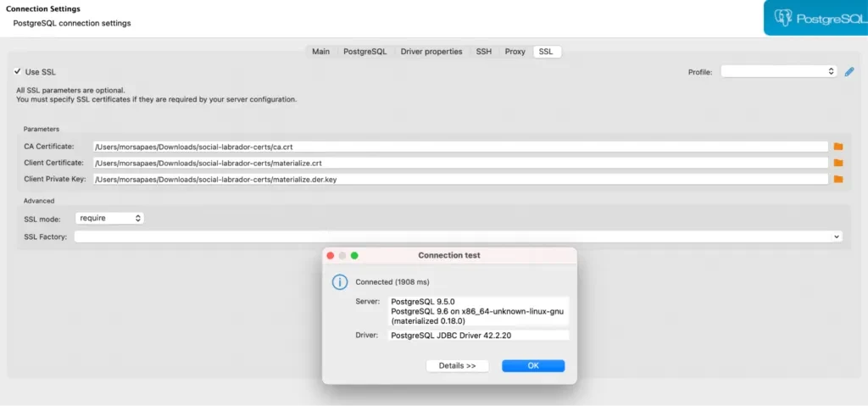Click the CA Certificate path field
Screen dimensions: 868x406
point(460,147)
